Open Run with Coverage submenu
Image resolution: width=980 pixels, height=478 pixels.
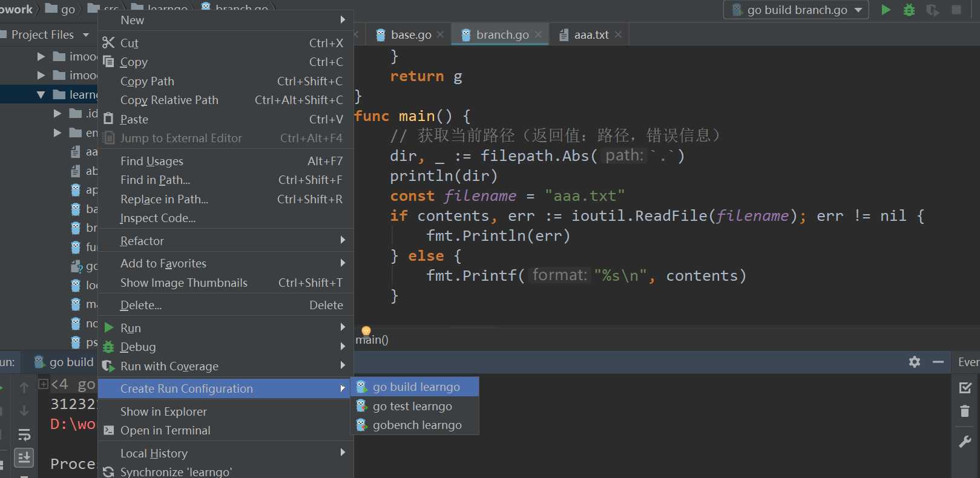coord(225,366)
